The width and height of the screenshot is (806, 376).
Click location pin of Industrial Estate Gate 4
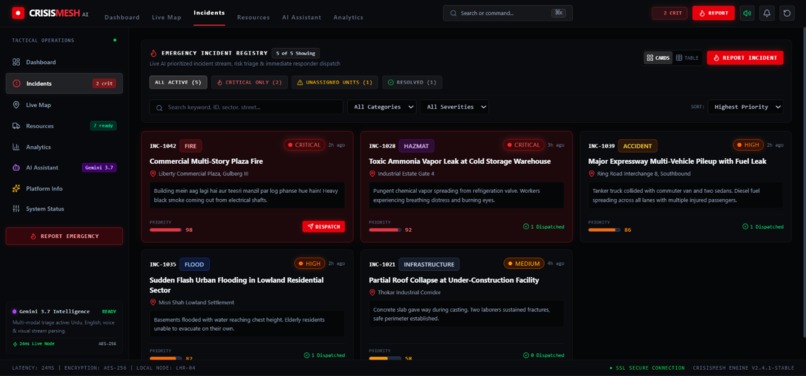372,174
